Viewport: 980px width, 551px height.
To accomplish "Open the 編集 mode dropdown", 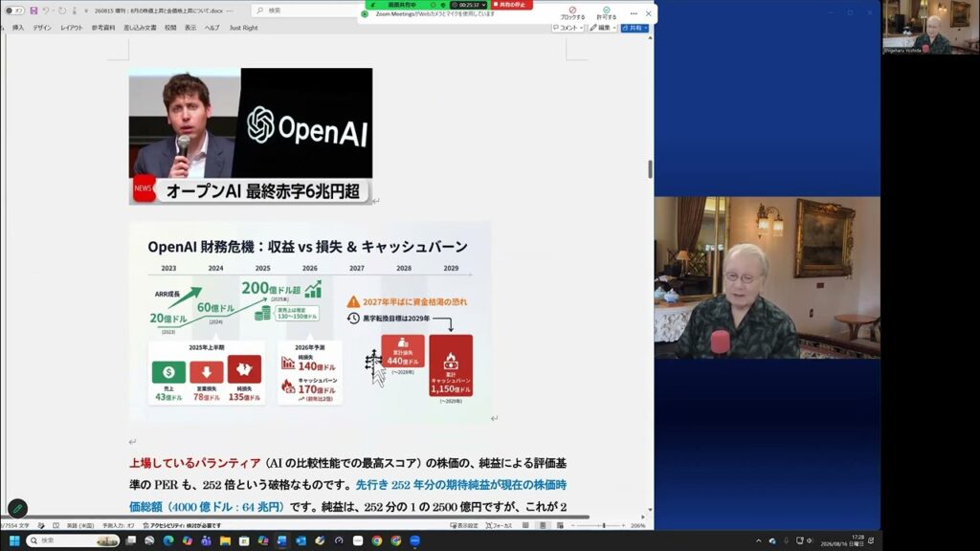I will pyautogui.click(x=603, y=28).
